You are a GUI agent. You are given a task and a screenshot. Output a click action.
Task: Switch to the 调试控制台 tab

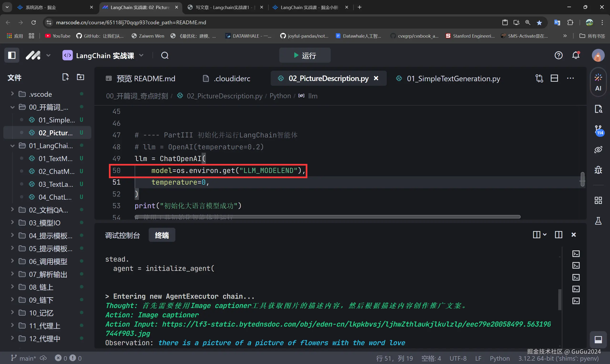pyautogui.click(x=122, y=235)
